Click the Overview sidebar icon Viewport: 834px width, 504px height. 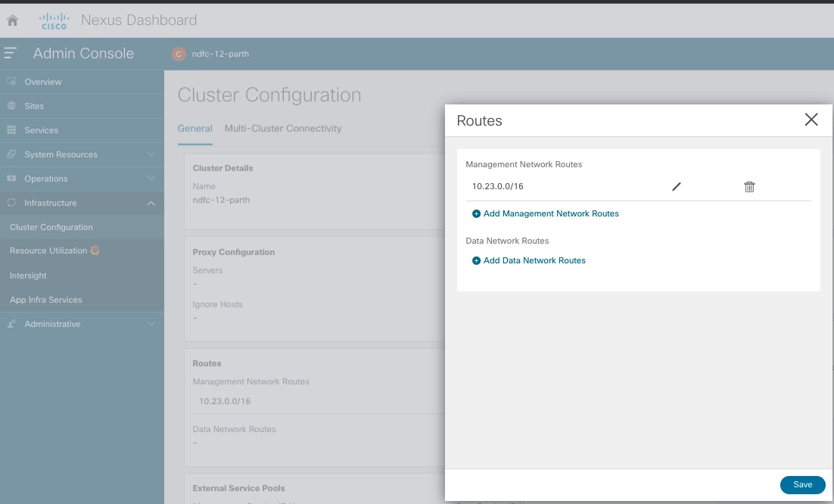[11, 81]
